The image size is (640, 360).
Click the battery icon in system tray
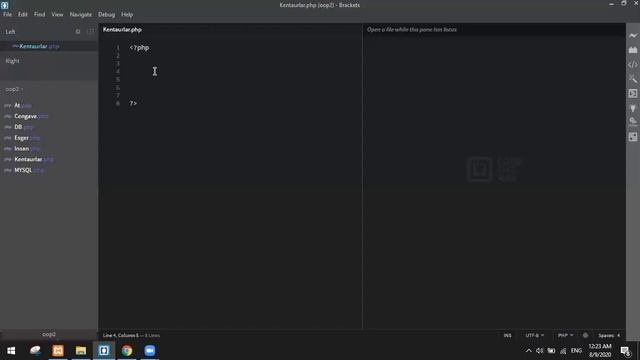551,351
